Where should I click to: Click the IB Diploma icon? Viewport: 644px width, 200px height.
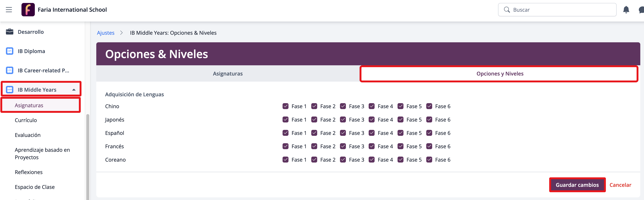point(9,51)
